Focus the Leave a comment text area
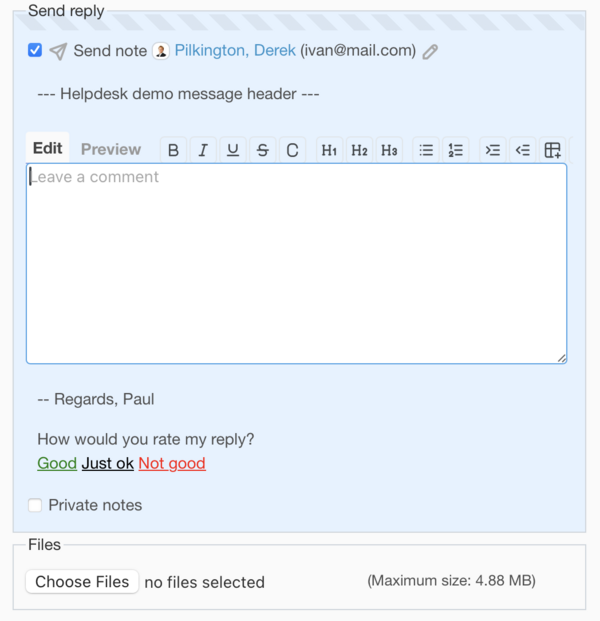 pos(297,264)
